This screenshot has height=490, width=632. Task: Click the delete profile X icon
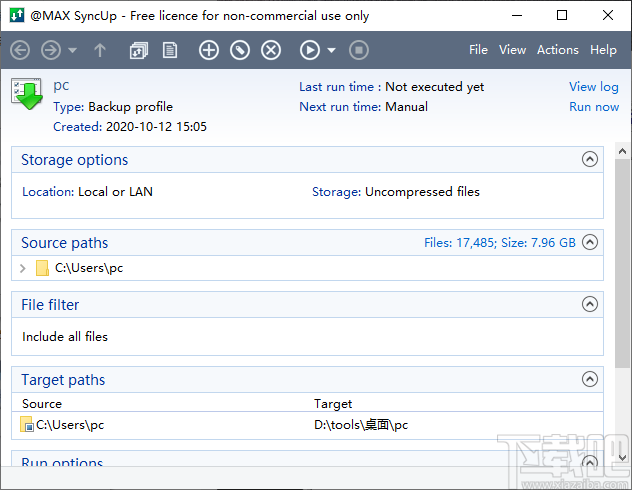[x=271, y=50]
